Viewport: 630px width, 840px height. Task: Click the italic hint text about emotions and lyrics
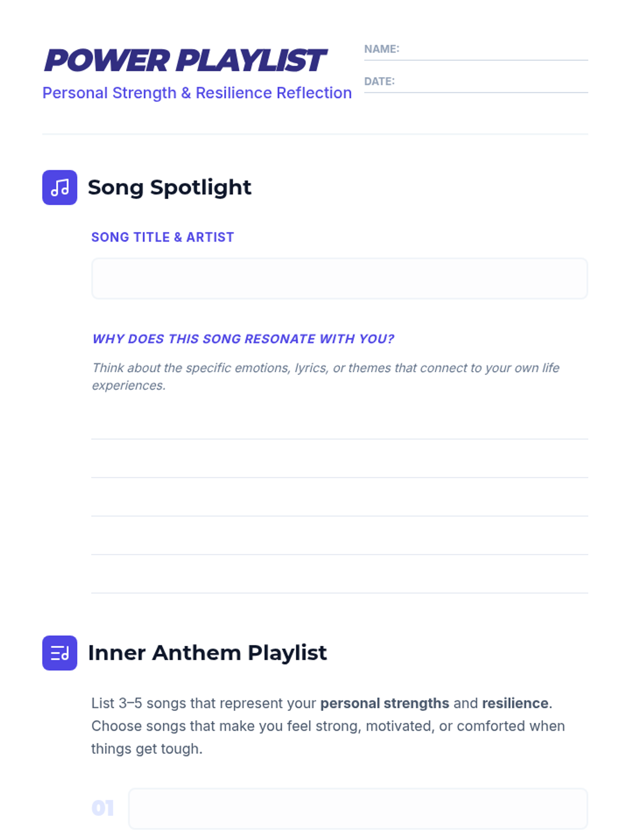(x=325, y=376)
